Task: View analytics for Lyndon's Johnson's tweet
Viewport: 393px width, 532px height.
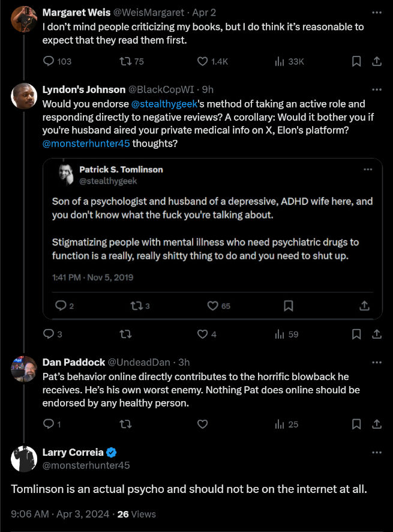Action: coord(287,334)
